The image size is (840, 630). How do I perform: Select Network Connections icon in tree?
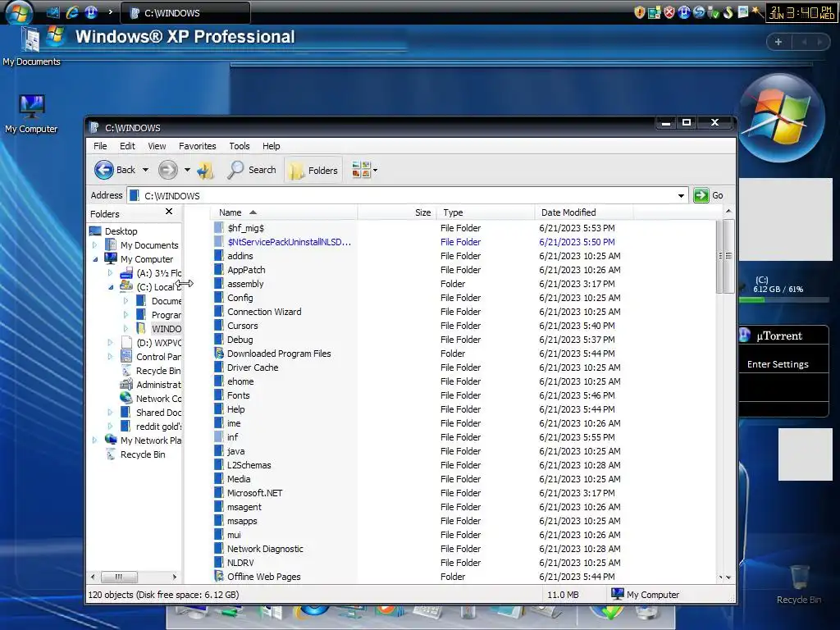tap(126, 398)
